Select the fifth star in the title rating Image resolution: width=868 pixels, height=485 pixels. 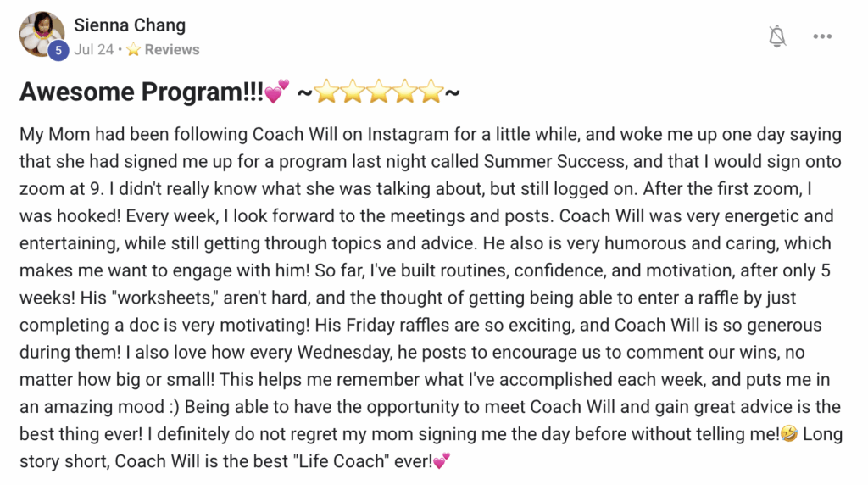click(x=431, y=92)
